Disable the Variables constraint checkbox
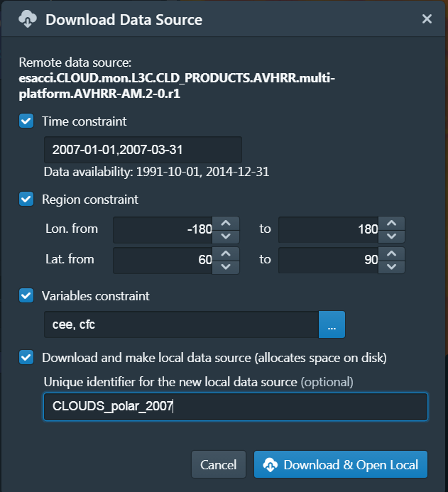The width and height of the screenshot is (448, 492). click(x=26, y=295)
